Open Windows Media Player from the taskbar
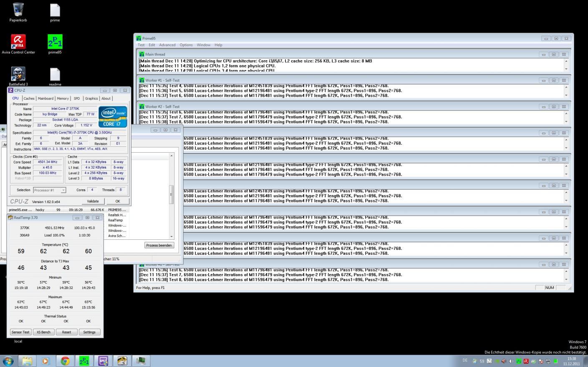Viewport: 588px width, 367px height. (46, 361)
